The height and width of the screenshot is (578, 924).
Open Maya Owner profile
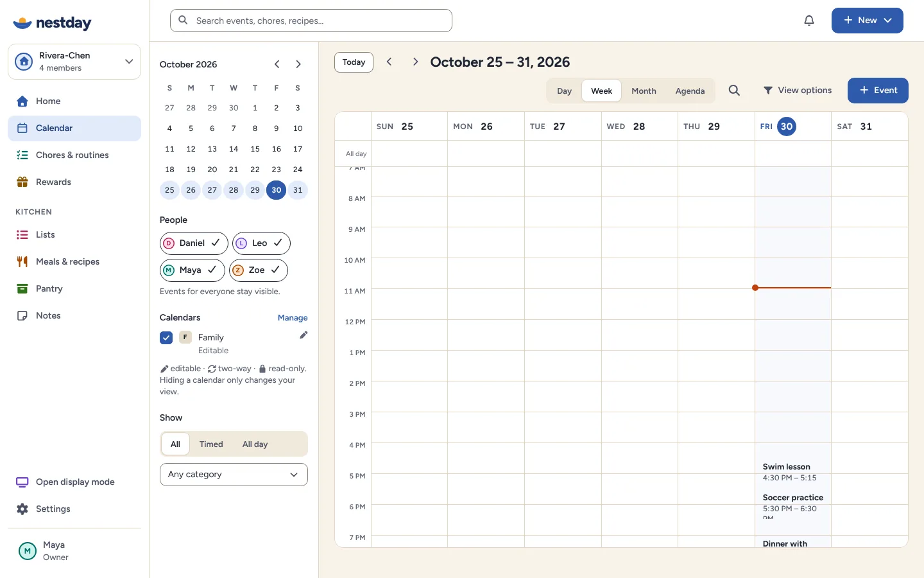pos(74,551)
